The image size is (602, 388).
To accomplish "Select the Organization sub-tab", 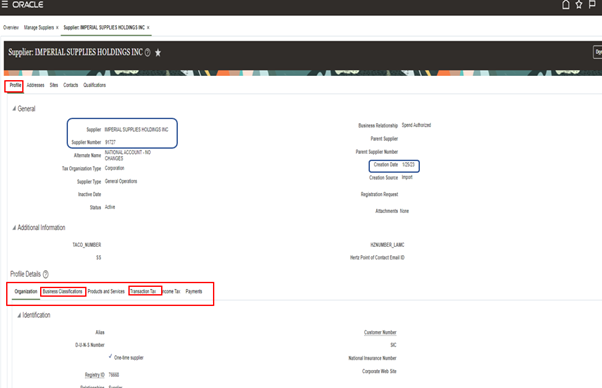I will [x=26, y=292].
